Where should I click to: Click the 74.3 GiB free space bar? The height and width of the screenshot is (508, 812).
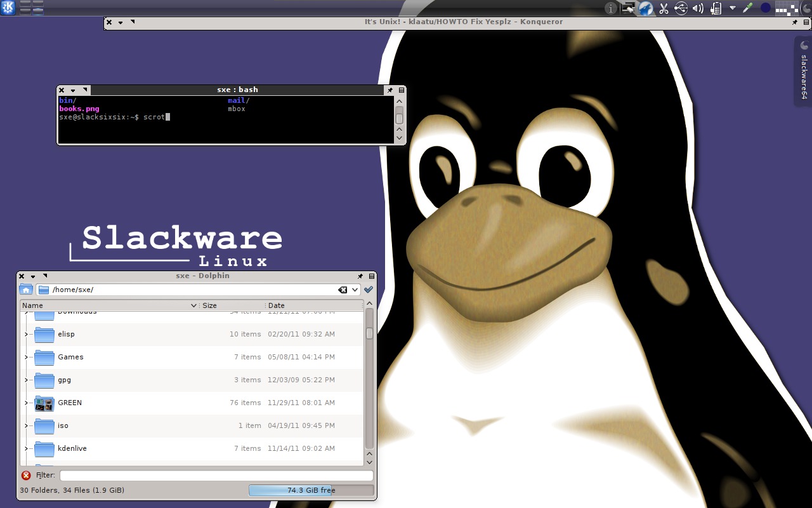[x=311, y=490]
